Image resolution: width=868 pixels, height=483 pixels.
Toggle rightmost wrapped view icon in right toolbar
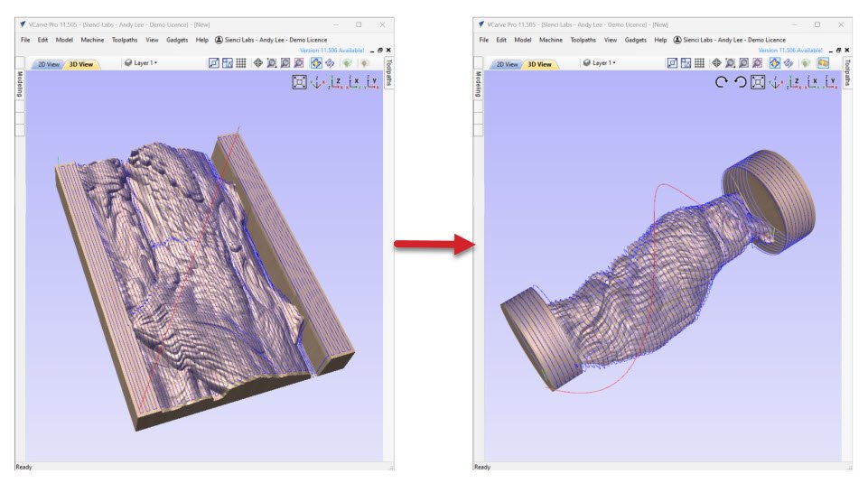(x=823, y=63)
